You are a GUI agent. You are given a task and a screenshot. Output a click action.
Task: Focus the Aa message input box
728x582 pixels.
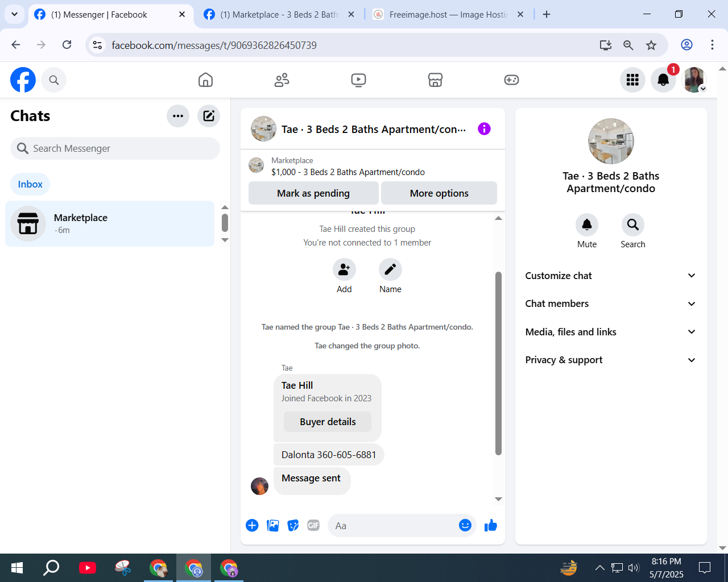[395, 526]
